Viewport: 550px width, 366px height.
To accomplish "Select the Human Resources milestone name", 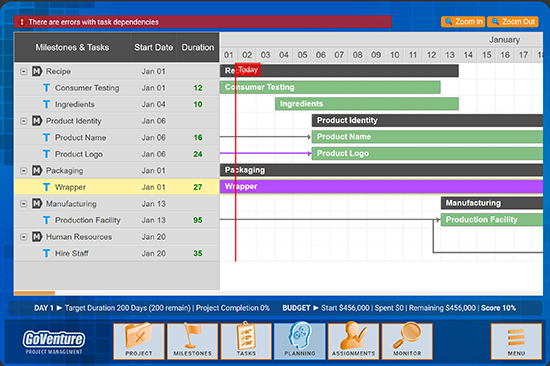I will pyautogui.click(x=79, y=237).
